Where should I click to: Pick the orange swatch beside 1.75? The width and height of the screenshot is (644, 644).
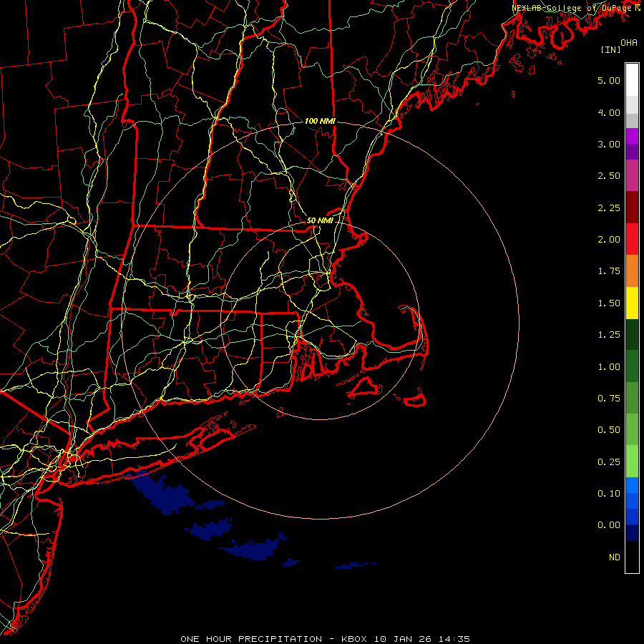pyautogui.click(x=632, y=271)
